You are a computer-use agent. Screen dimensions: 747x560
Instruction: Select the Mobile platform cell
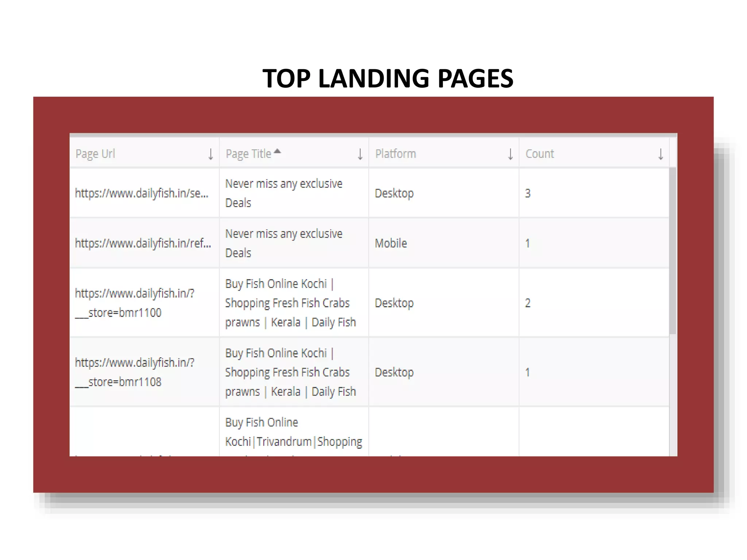[x=391, y=243]
